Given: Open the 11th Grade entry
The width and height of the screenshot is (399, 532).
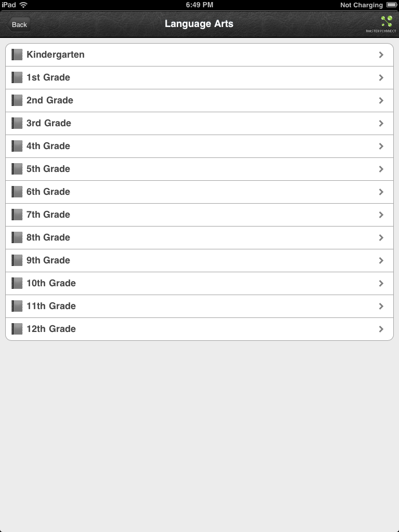Looking at the screenshot, I should (x=51, y=306).
